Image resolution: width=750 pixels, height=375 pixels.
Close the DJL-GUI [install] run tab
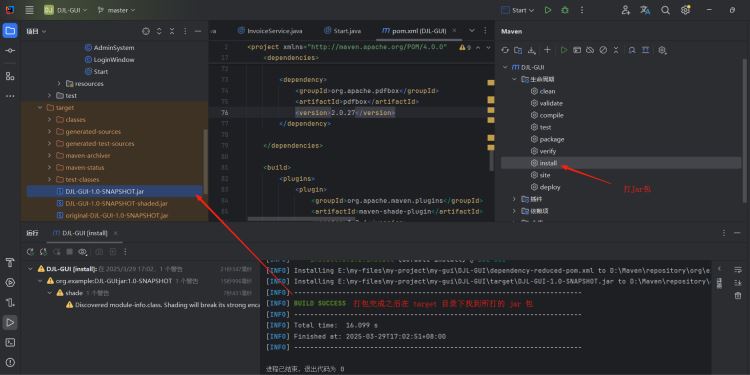(115, 233)
